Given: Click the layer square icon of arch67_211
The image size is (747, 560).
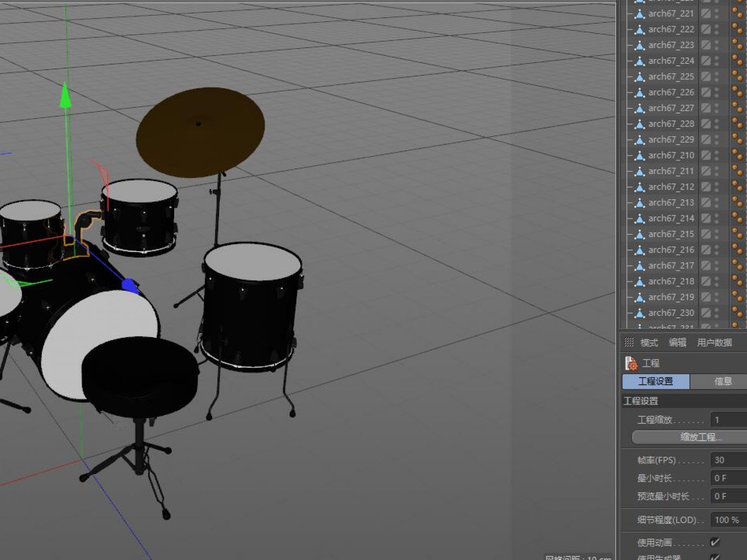Looking at the screenshot, I should click(706, 171).
